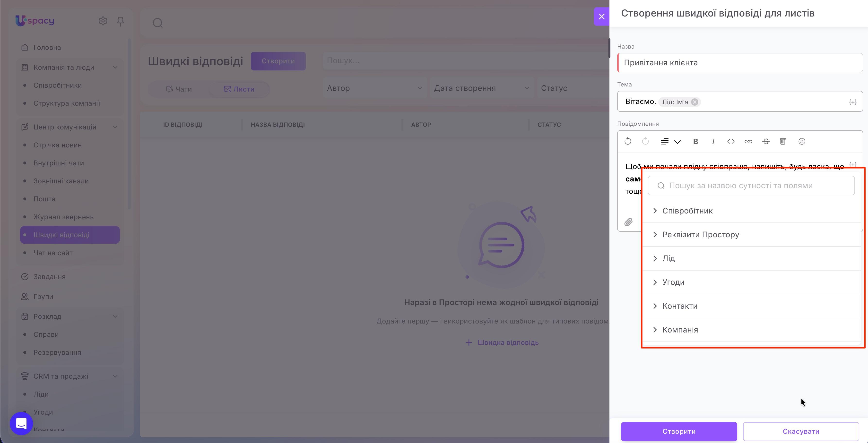Open the Автор filter dropdown
This screenshot has height=443, width=868.
click(375, 88)
